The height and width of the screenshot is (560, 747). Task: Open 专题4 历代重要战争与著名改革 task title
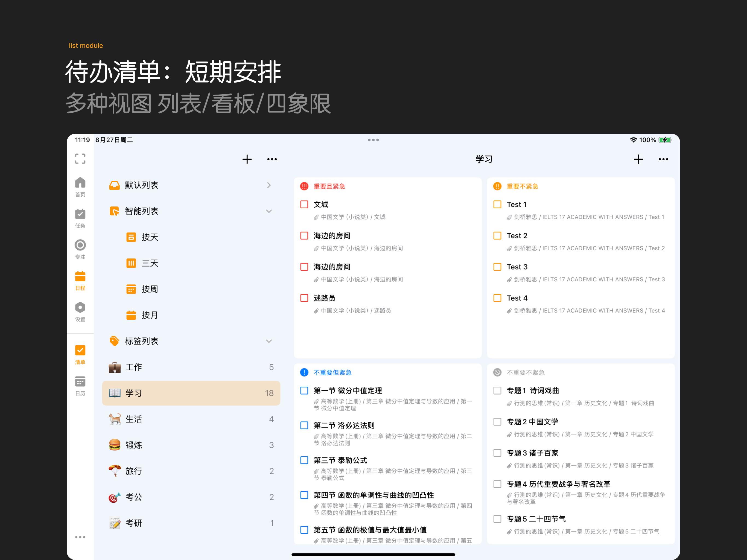[559, 484]
